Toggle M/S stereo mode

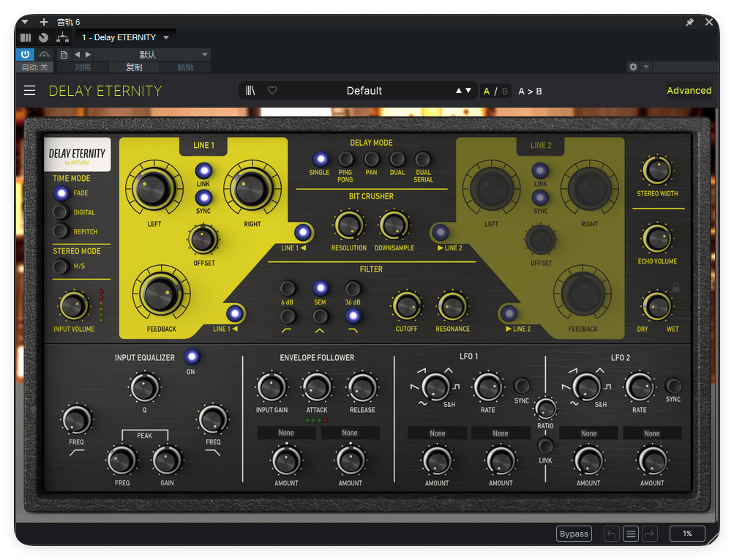tap(61, 266)
